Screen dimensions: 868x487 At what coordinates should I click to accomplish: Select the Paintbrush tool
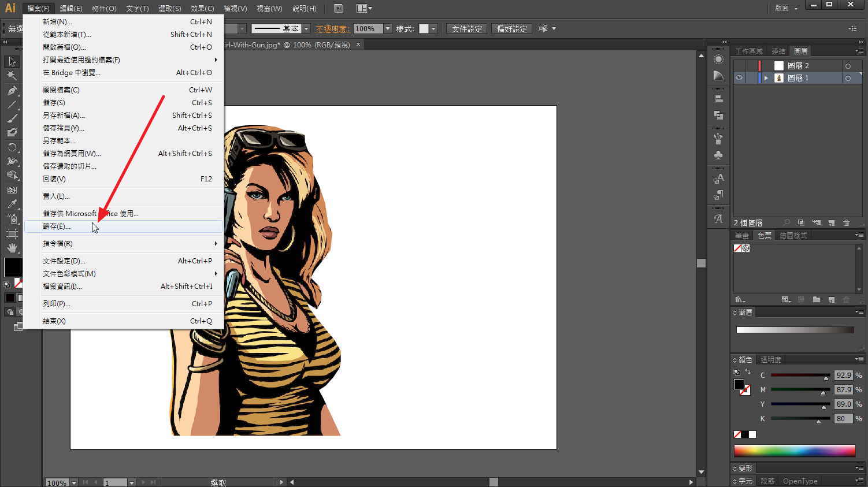(12, 118)
